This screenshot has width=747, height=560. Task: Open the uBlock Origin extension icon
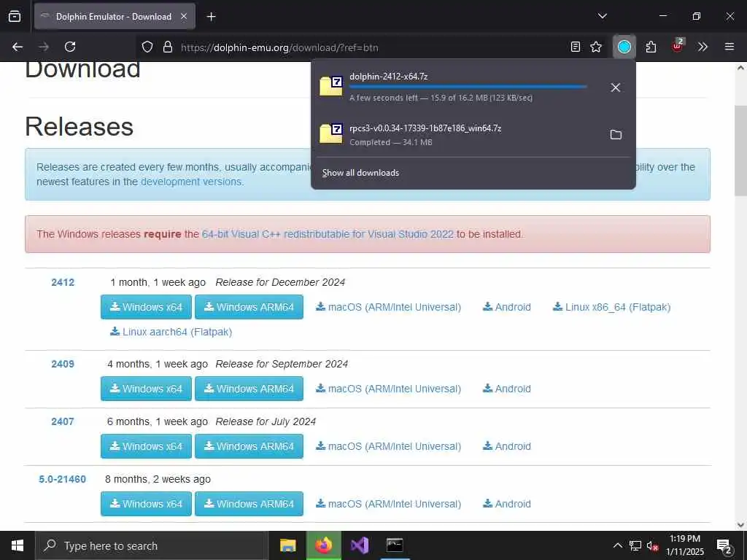click(678, 45)
